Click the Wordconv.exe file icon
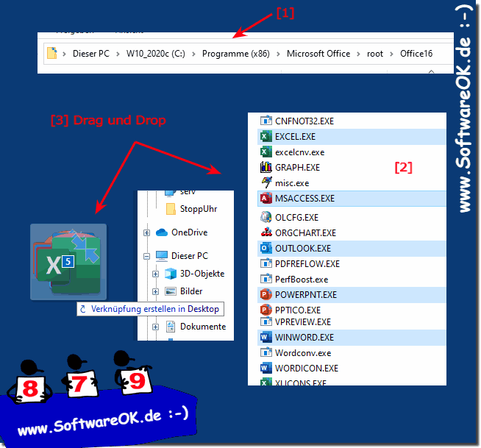Screen dimensions: 481x448 [x=266, y=352]
